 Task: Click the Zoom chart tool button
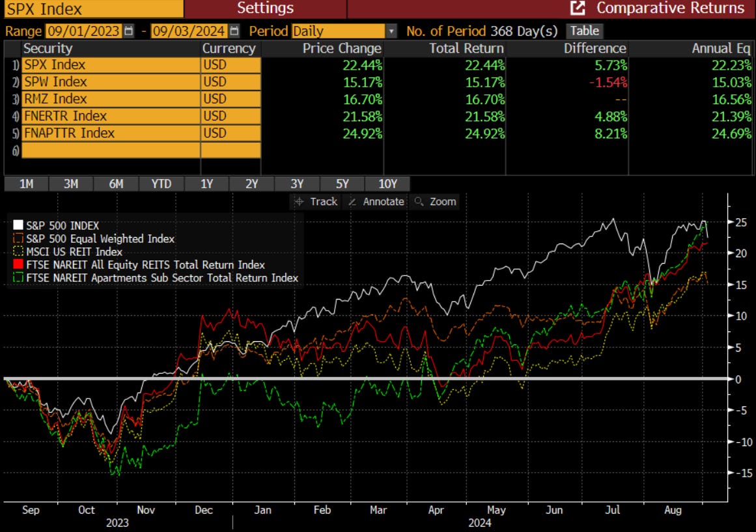(x=435, y=202)
